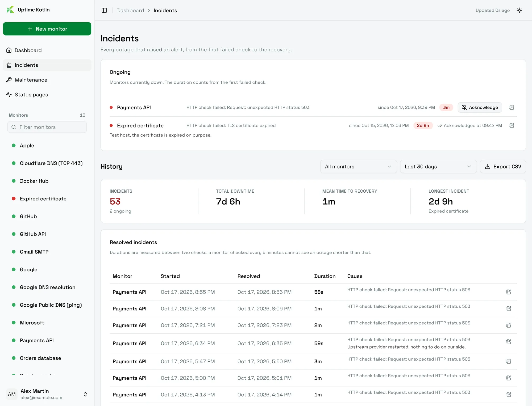Focus the Filter monitors search field
The height and width of the screenshot is (406, 532).
47,127
